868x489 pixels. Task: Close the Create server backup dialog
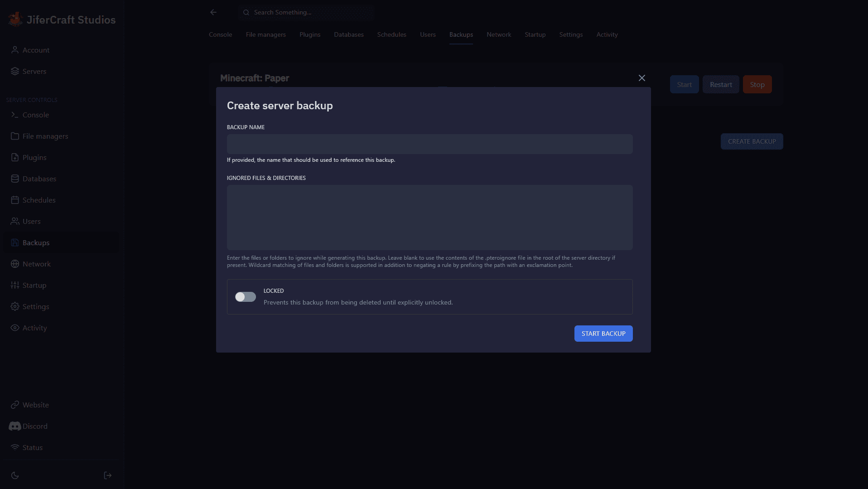[x=641, y=78]
